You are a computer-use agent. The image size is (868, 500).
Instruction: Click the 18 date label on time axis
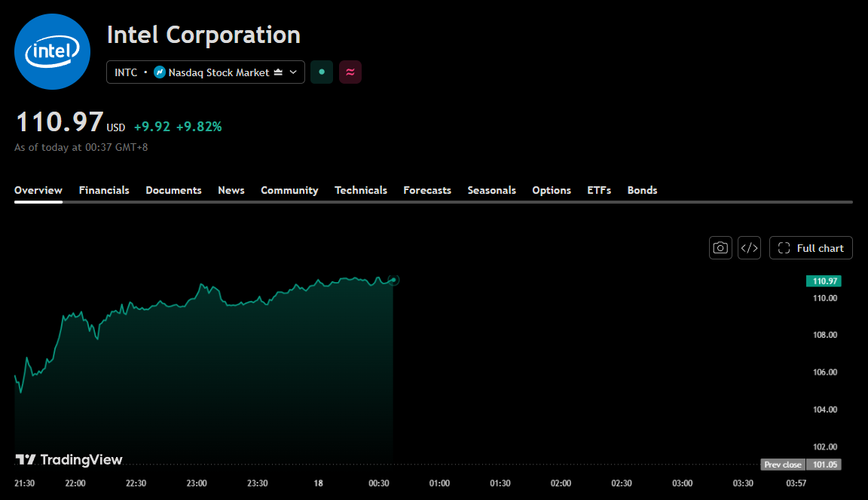(318, 483)
